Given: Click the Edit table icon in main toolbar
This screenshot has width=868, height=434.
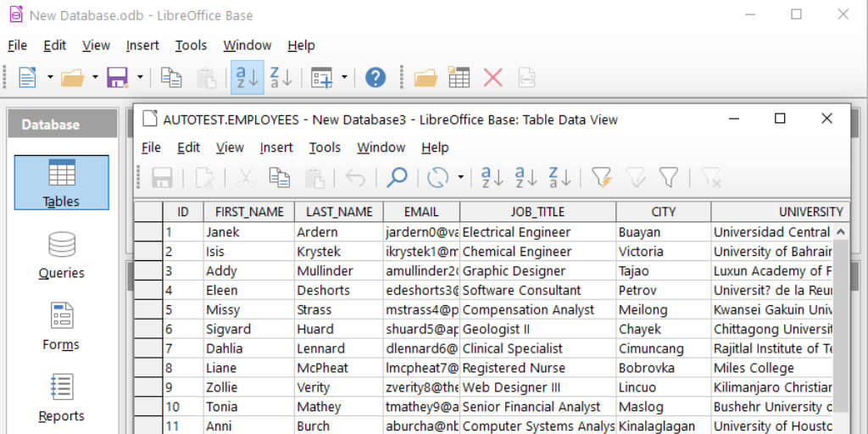Looking at the screenshot, I should point(459,77).
